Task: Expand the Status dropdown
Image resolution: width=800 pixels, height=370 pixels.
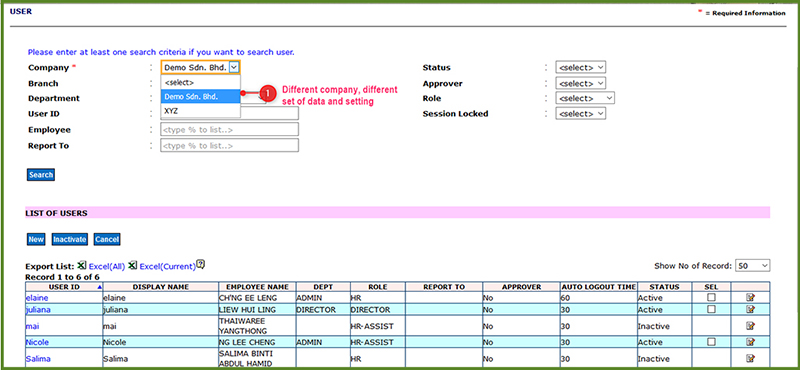Action: pos(581,67)
